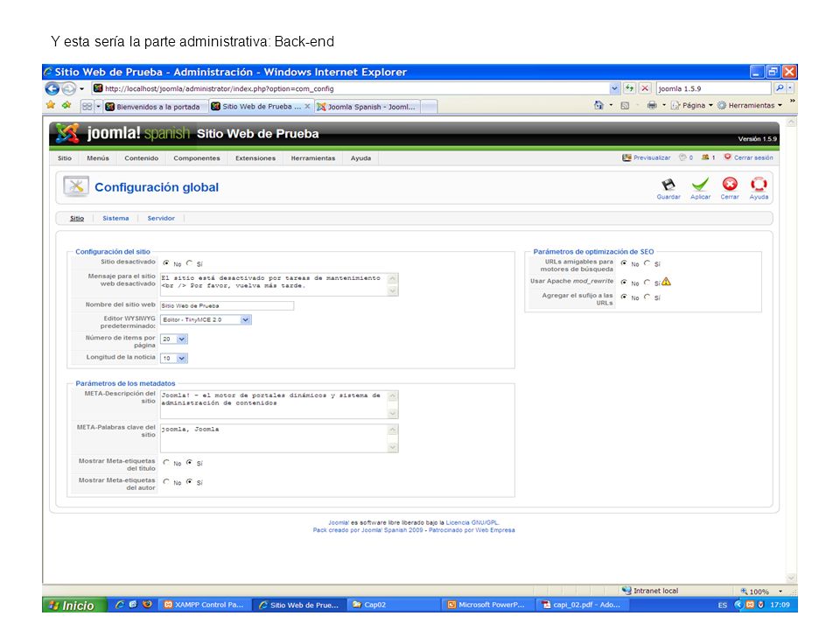Click the Windows Inicio start button
This screenshot has height=630, width=840.
(73, 605)
